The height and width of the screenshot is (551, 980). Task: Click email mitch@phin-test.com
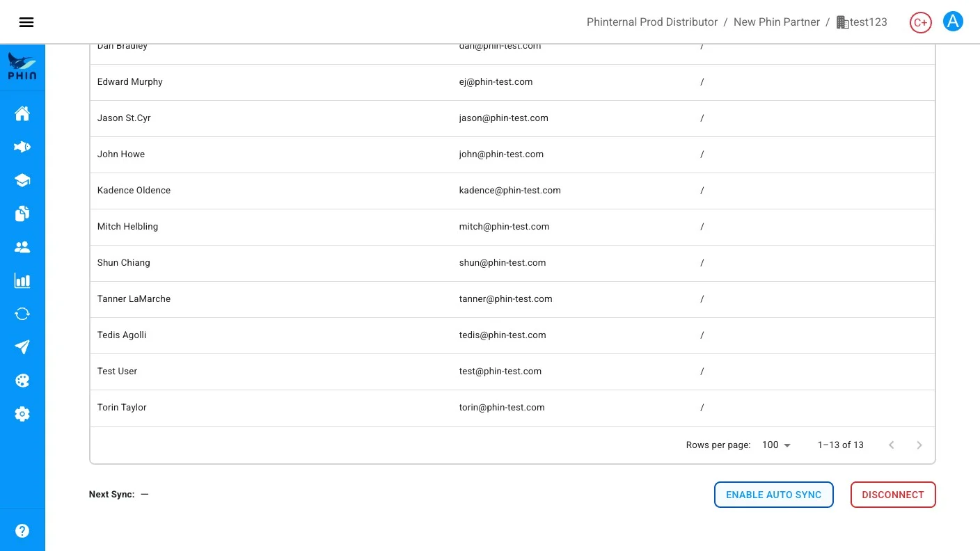(504, 227)
